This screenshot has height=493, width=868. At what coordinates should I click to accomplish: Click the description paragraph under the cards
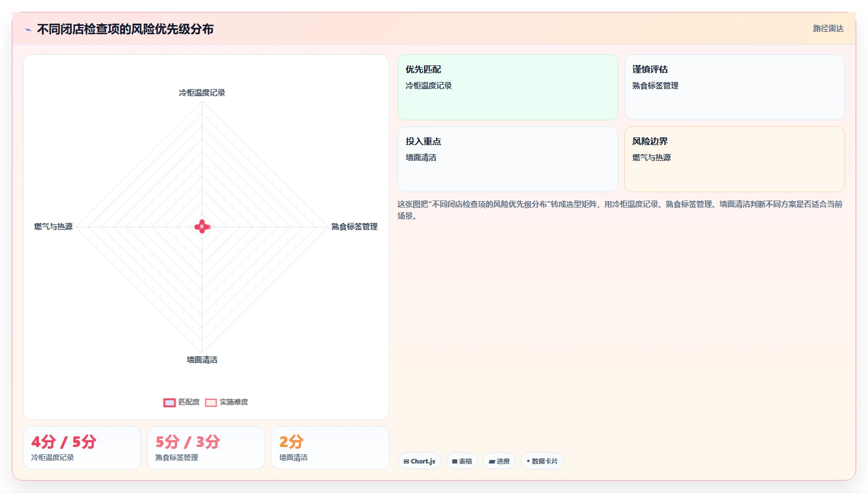(x=620, y=210)
